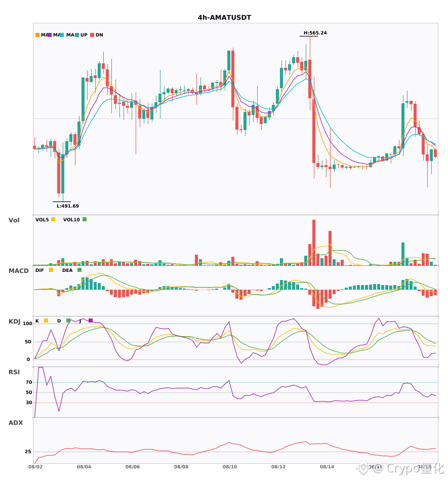This screenshot has height=481, width=448.
Task: Click the green DEA legend swatch
Action: (x=79, y=270)
